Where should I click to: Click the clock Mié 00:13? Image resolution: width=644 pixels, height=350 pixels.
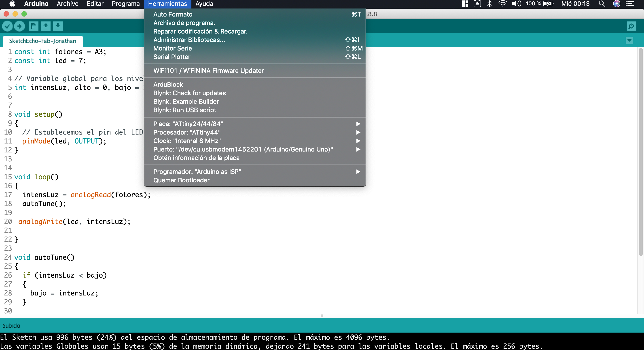coord(575,4)
